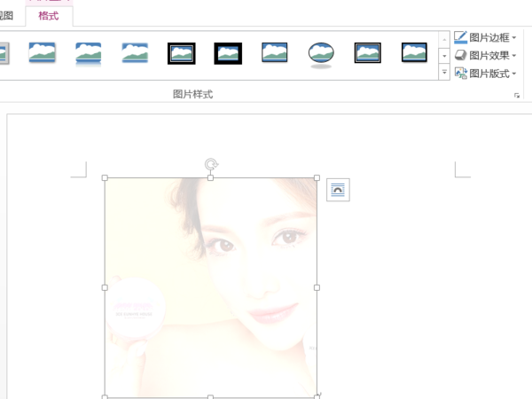Click the rotation handle above the picture
The height and width of the screenshot is (399, 532).
click(211, 164)
